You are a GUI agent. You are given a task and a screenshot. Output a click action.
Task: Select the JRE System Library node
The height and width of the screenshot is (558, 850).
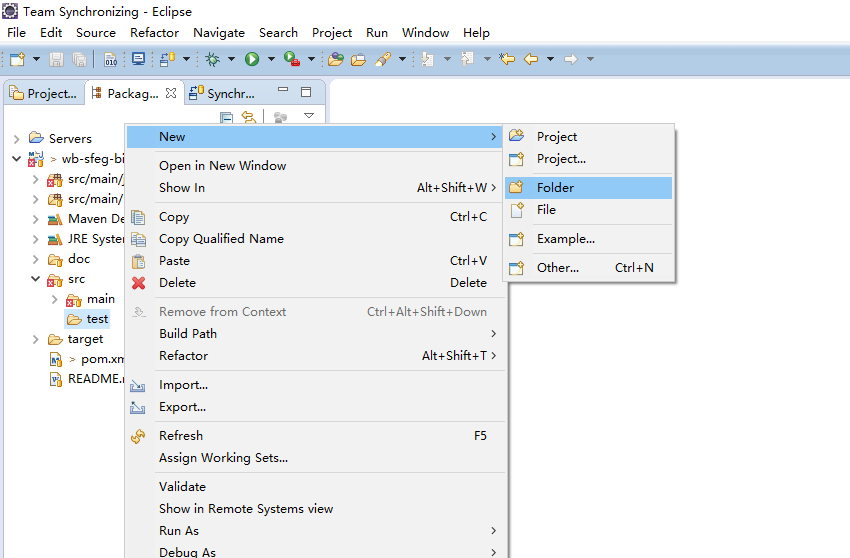(86, 239)
